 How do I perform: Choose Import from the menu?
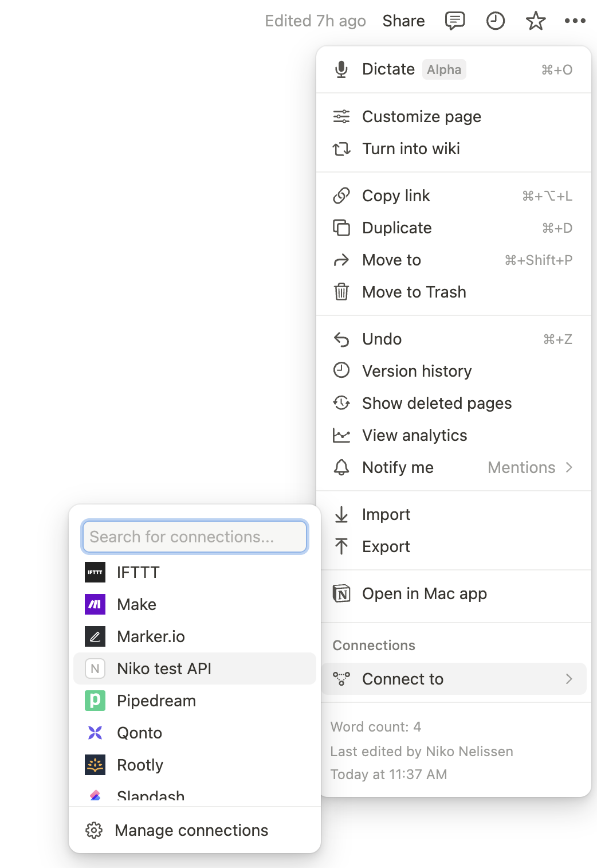click(x=454, y=514)
